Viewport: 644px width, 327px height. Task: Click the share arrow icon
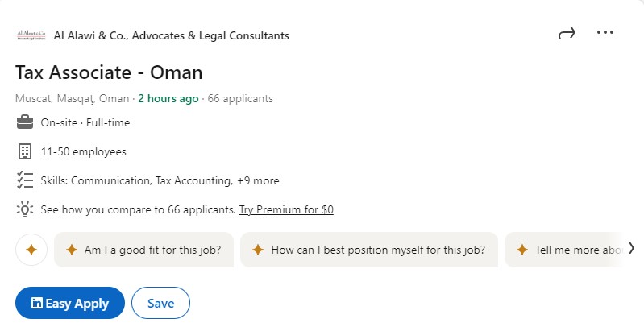(x=567, y=33)
